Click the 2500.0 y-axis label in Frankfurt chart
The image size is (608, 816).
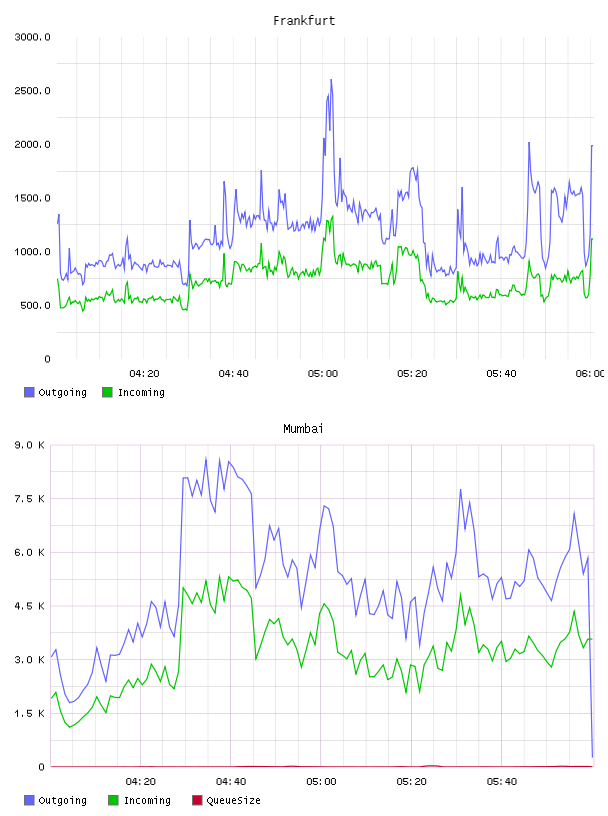point(32,91)
